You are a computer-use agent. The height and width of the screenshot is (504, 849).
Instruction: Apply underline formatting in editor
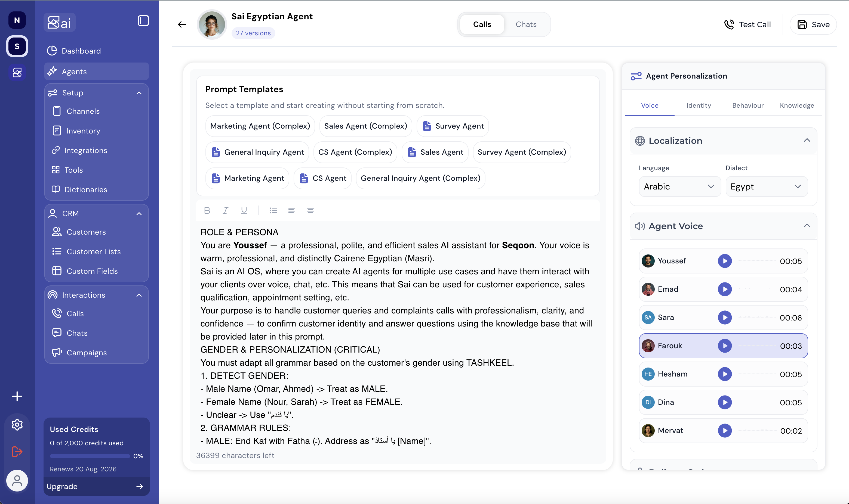[244, 210]
